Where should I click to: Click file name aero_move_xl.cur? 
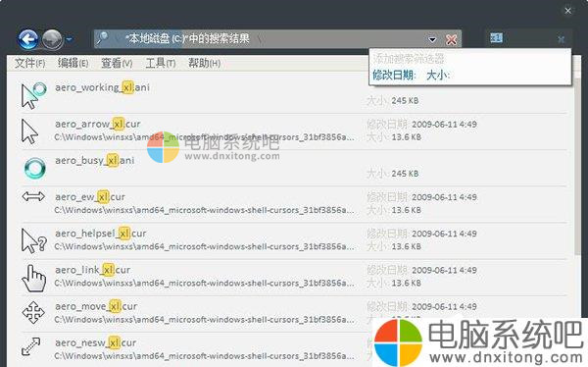tap(96, 306)
